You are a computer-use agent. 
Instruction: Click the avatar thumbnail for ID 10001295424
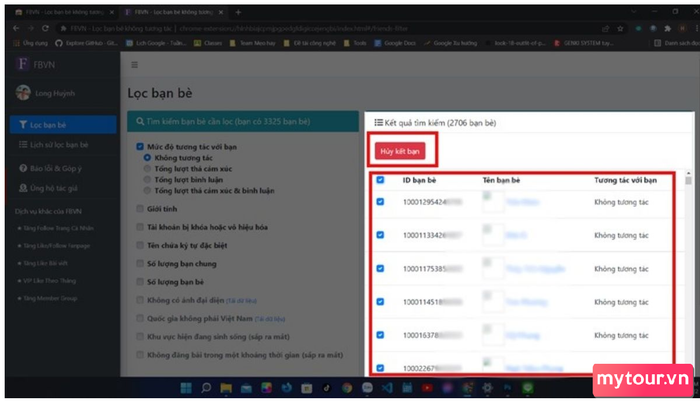coord(493,202)
